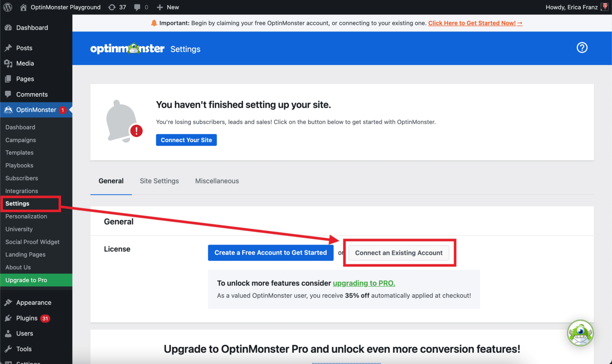Switch to the Site Settings tab

159,181
